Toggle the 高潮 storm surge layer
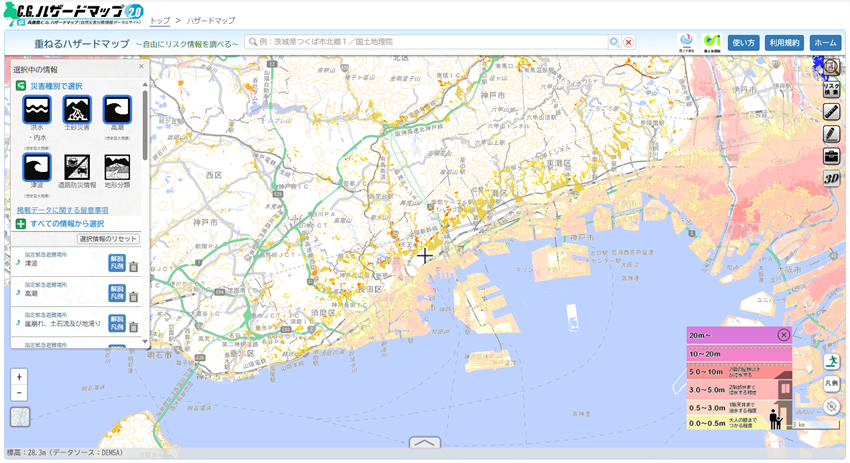This screenshot has width=850, height=463. (118, 110)
